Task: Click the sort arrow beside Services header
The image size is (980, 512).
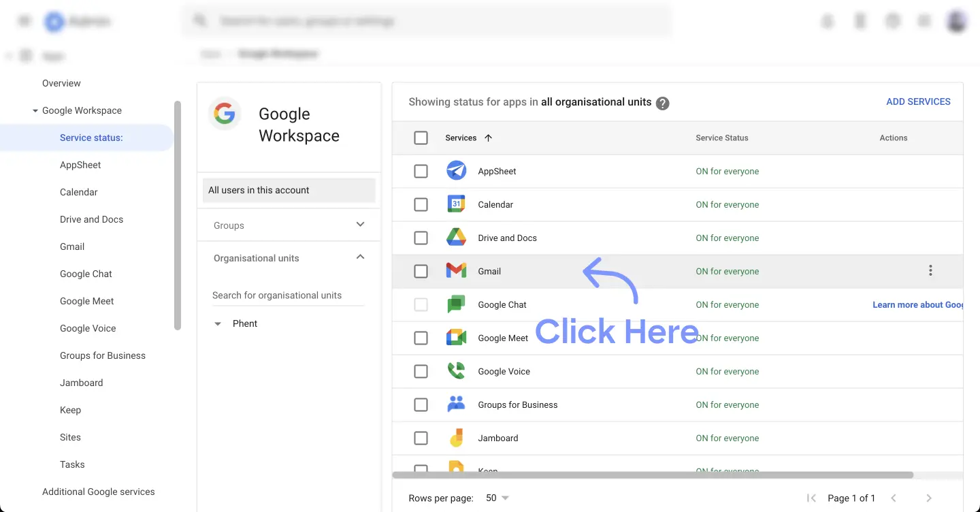Action: 488,138
